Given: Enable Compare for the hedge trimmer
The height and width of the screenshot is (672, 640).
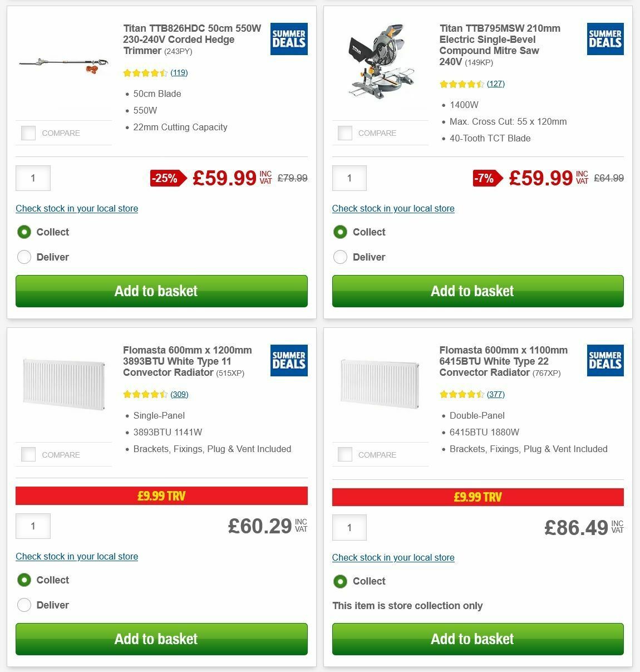Looking at the screenshot, I should (28, 133).
